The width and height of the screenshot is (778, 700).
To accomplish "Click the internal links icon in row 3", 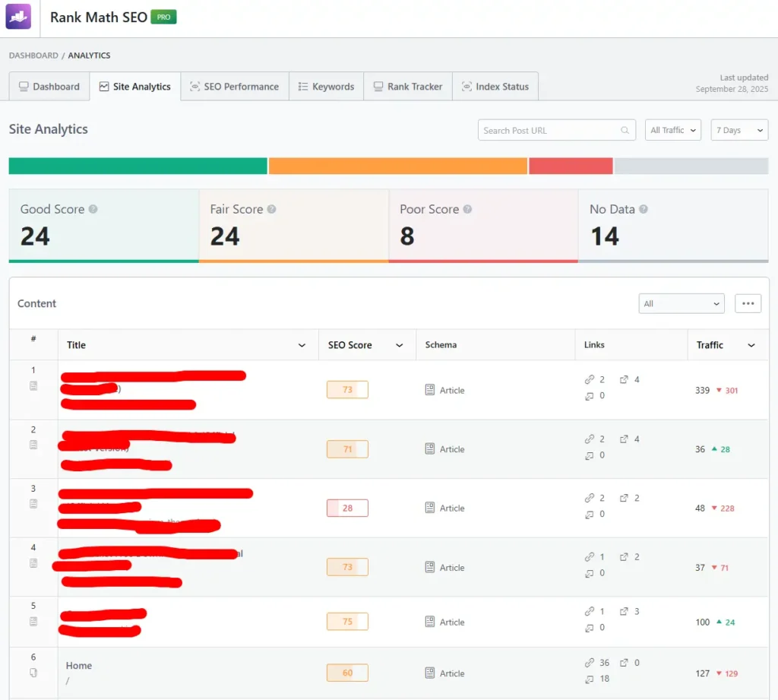I will tap(590, 498).
